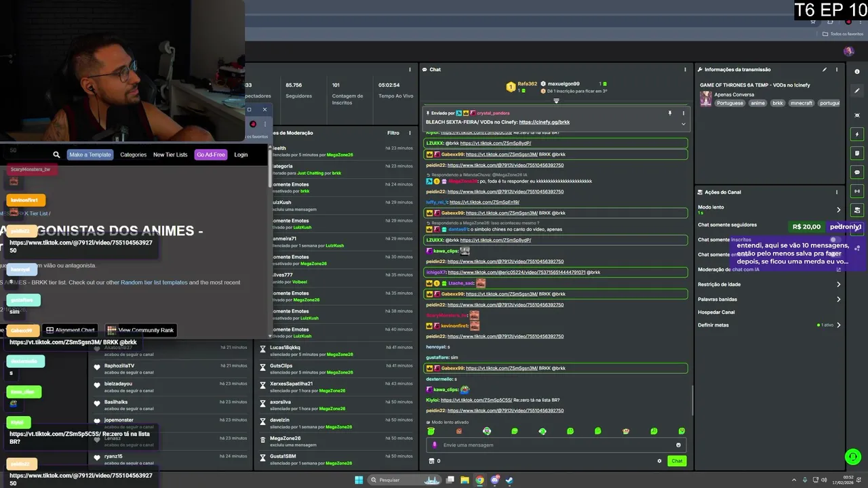The image size is (868, 488).
Task: Click the channel points icon below the message box
Action: click(x=431, y=461)
